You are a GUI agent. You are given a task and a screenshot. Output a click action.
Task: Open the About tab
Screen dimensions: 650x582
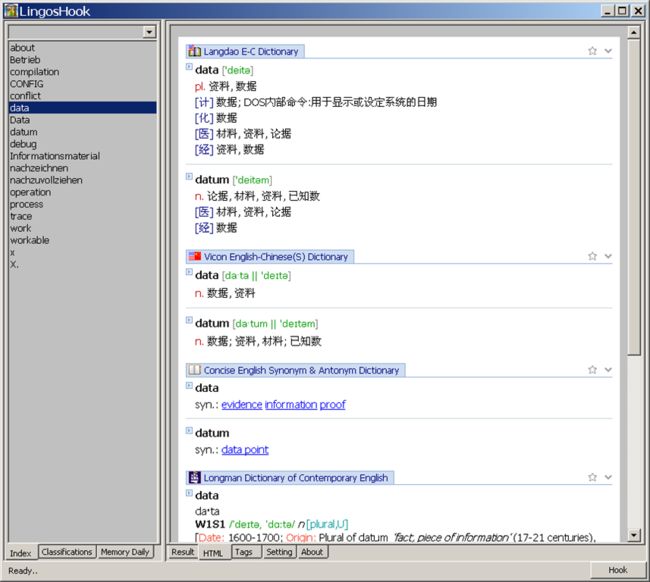(312, 552)
